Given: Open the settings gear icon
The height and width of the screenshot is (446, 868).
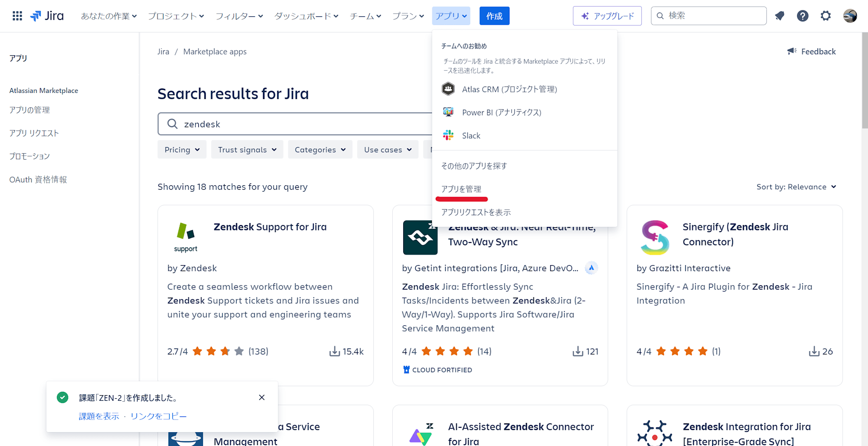Looking at the screenshot, I should pos(825,16).
